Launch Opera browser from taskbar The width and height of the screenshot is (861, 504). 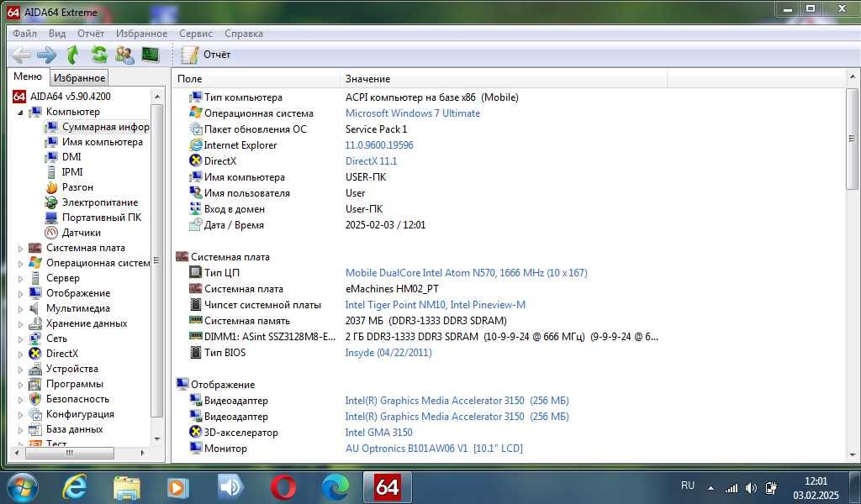pyautogui.click(x=283, y=487)
